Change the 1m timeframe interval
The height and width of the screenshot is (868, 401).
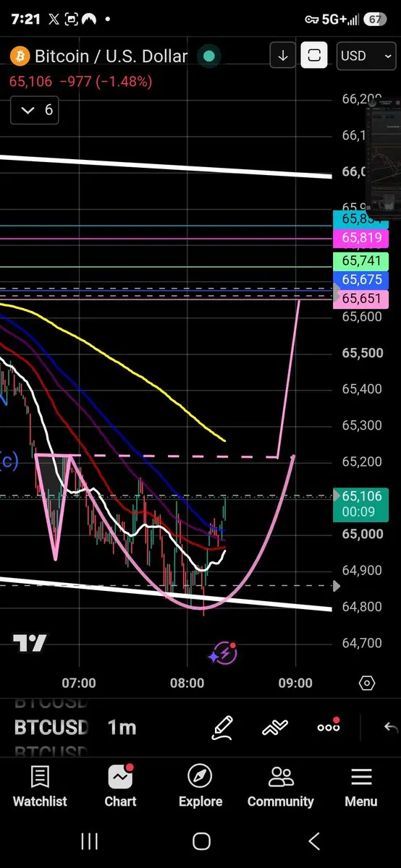[122, 727]
